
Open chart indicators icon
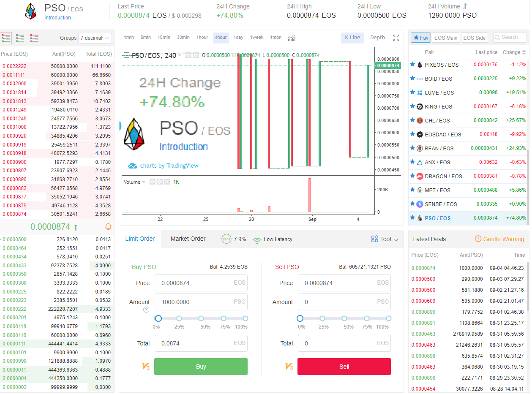[292, 38]
